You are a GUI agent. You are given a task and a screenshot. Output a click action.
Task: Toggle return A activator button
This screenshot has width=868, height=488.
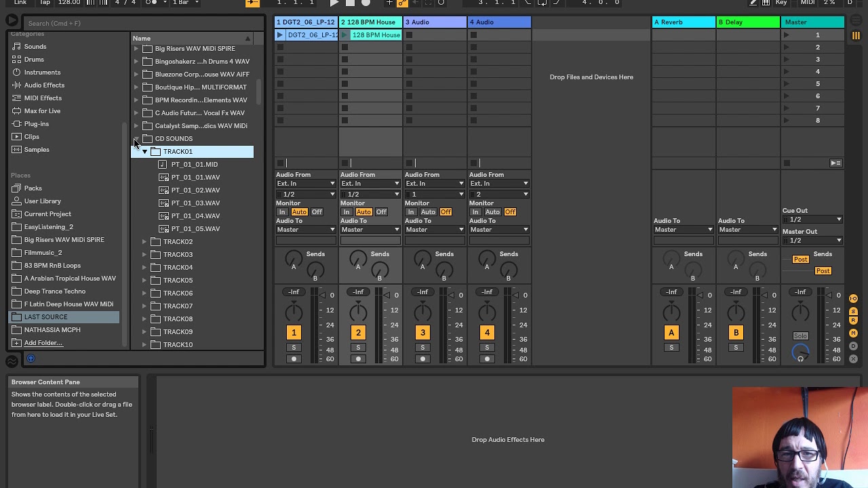click(671, 333)
